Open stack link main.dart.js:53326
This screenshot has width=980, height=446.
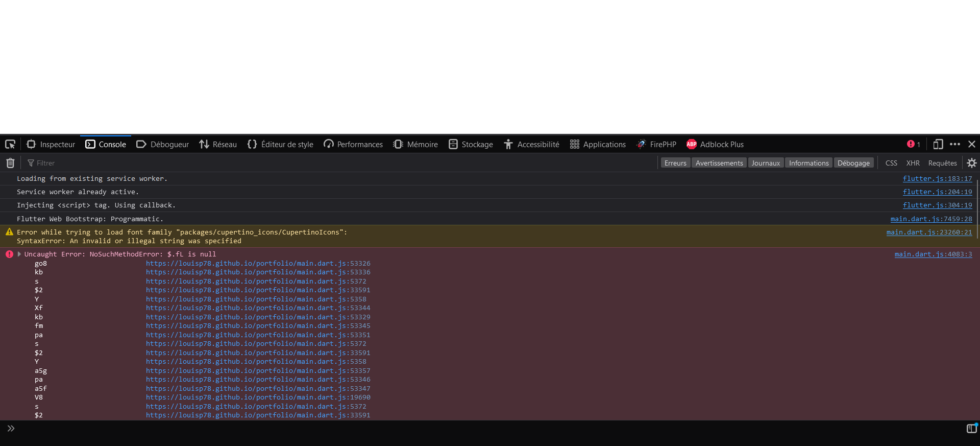pos(258,264)
